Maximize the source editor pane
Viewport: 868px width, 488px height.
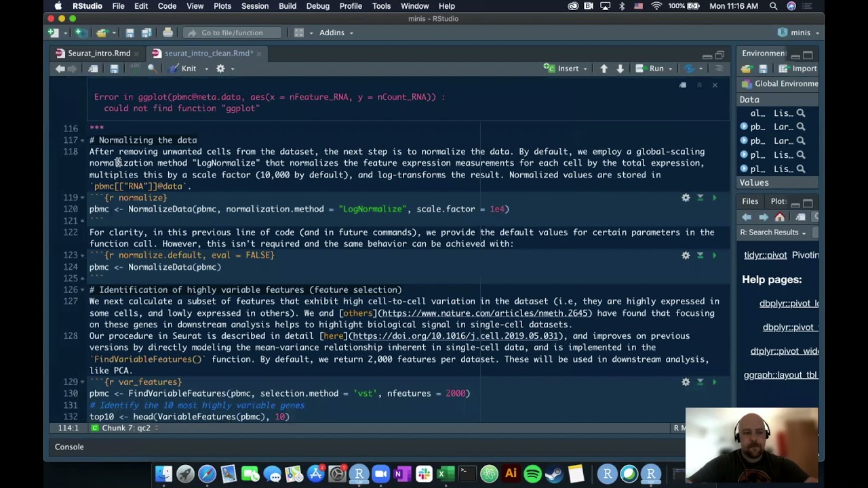[719, 54]
